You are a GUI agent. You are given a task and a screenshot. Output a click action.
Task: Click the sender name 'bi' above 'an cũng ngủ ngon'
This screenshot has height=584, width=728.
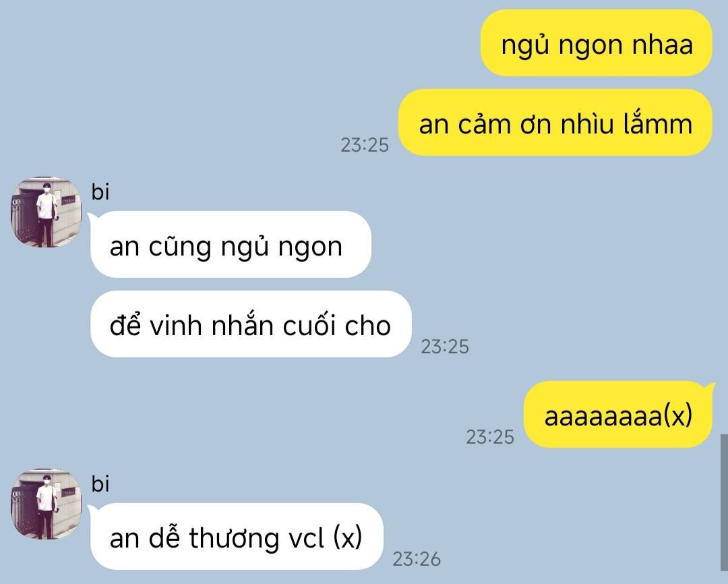click(x=100, y=192)
